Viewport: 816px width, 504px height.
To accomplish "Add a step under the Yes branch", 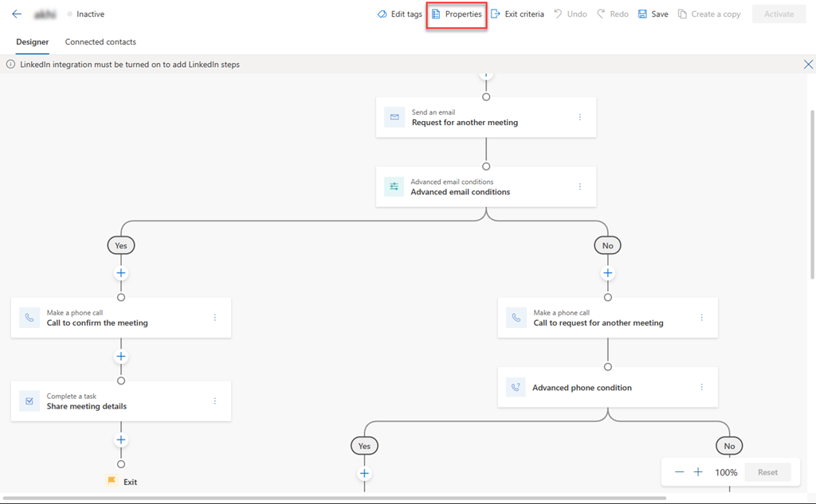I will tap(120, 272).
